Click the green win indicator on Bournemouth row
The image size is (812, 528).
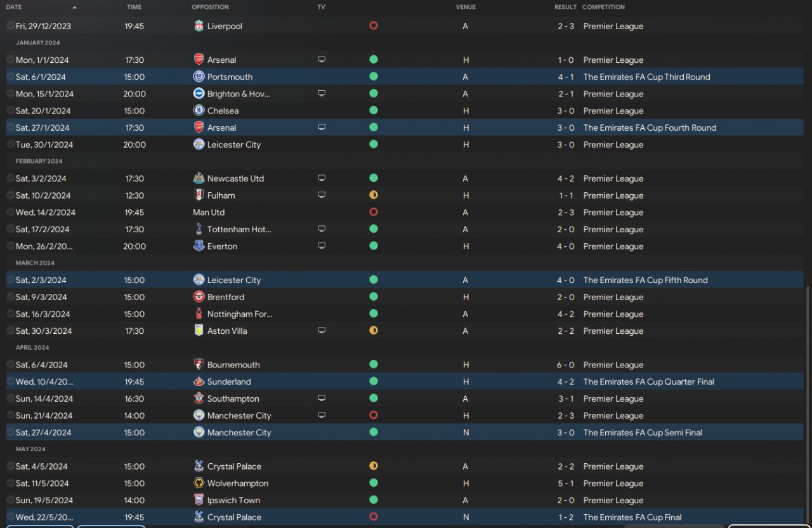coord(374,365)
